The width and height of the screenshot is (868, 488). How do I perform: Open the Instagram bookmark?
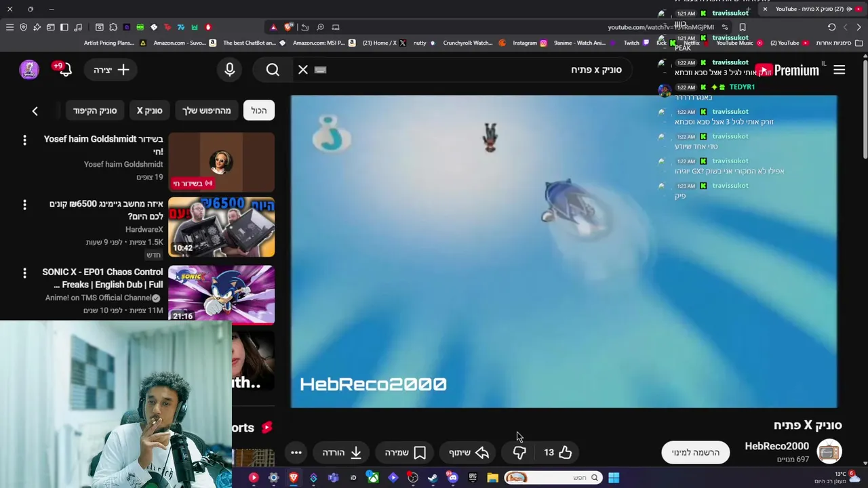click(529, 43)
